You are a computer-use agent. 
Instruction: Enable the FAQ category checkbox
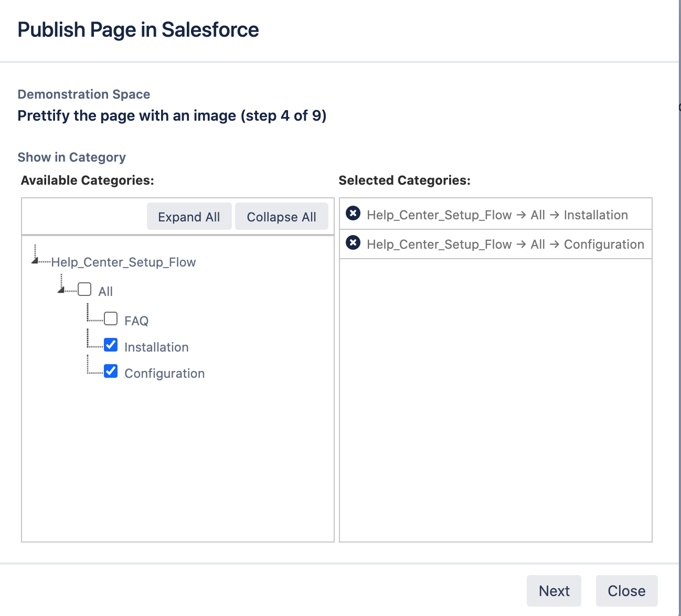point(111,319)
